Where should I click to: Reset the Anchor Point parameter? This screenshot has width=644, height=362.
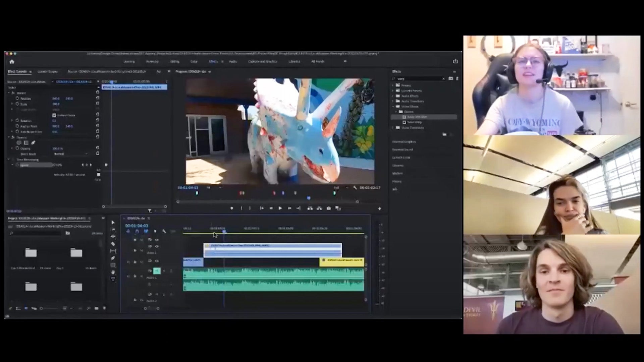(97, 126)
